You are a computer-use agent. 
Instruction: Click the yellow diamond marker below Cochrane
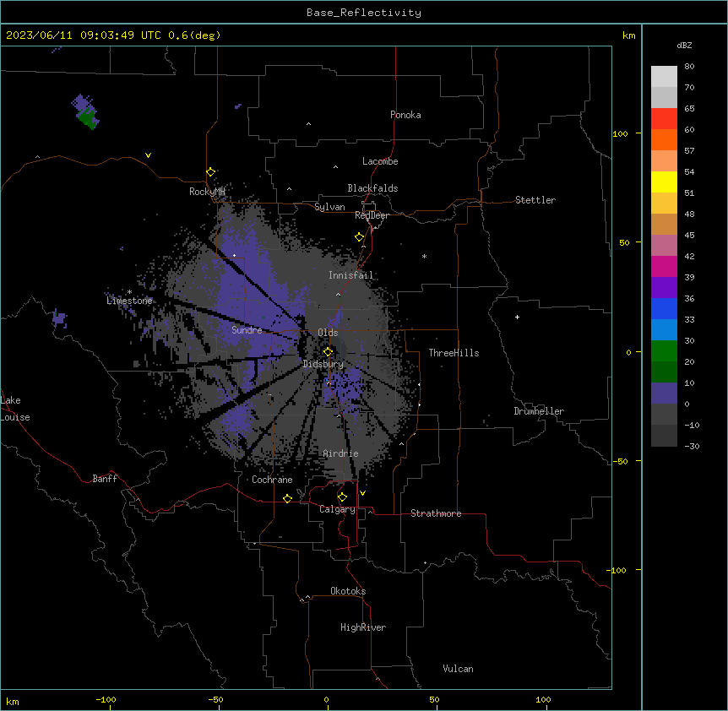pos(287,498)
